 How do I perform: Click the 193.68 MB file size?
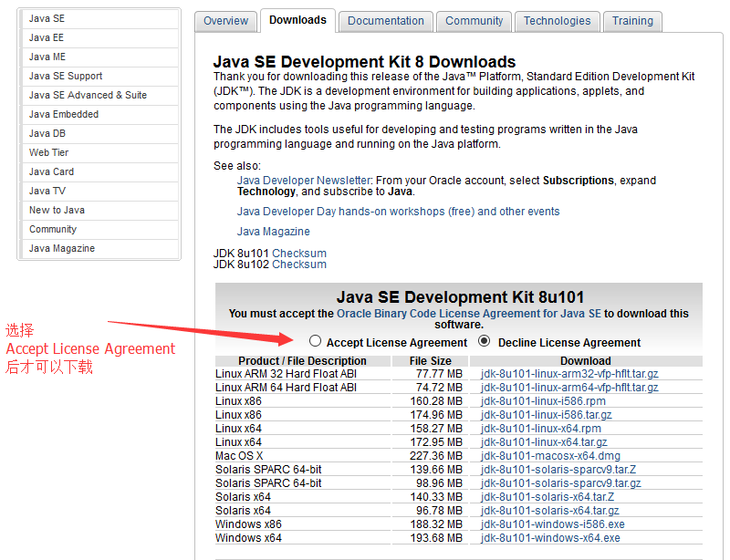click(x=436, y=538)
